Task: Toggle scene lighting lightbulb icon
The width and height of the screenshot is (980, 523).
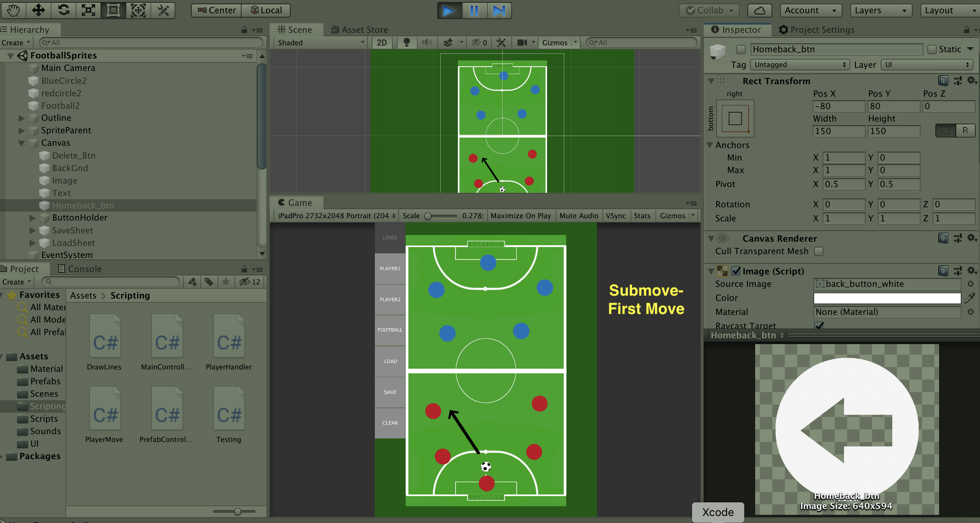Action: click(x=406, y=42)
